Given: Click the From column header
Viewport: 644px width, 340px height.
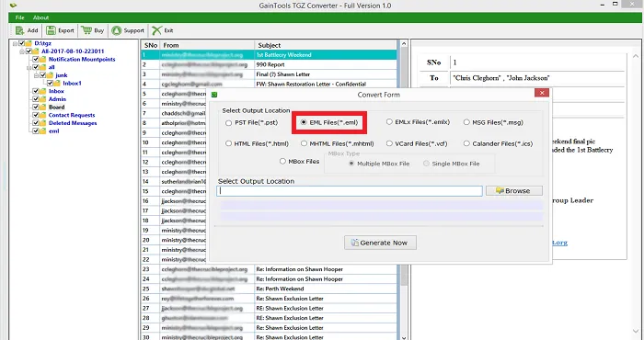Looking at the screenshot, I should [x=207, y=45].
